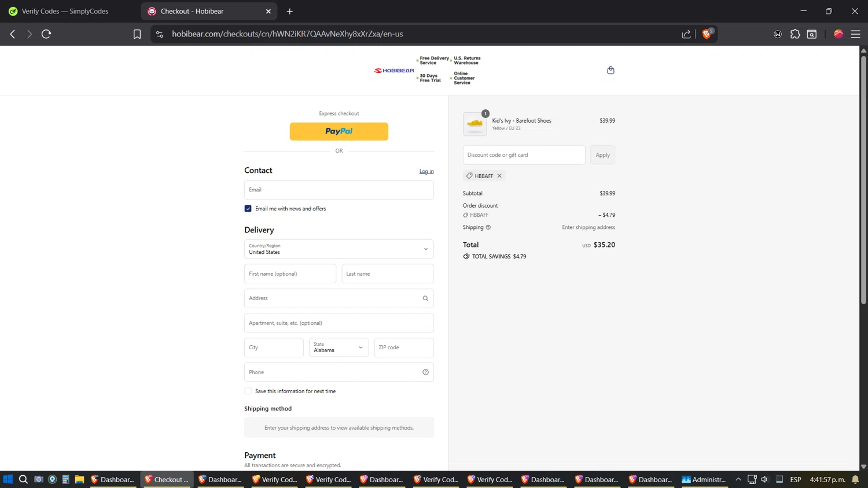Click the address search magnifier icon
868x488 pixels.
[425, 298]
